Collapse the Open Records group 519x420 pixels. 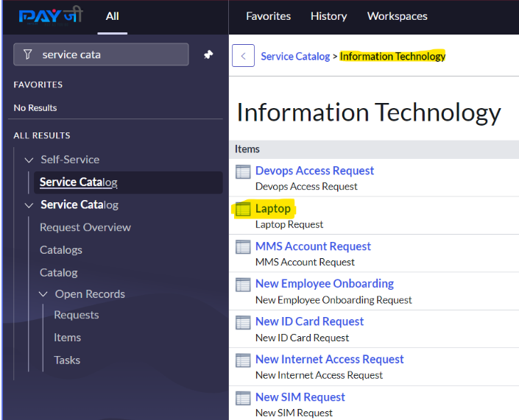[x=43, y=294]
